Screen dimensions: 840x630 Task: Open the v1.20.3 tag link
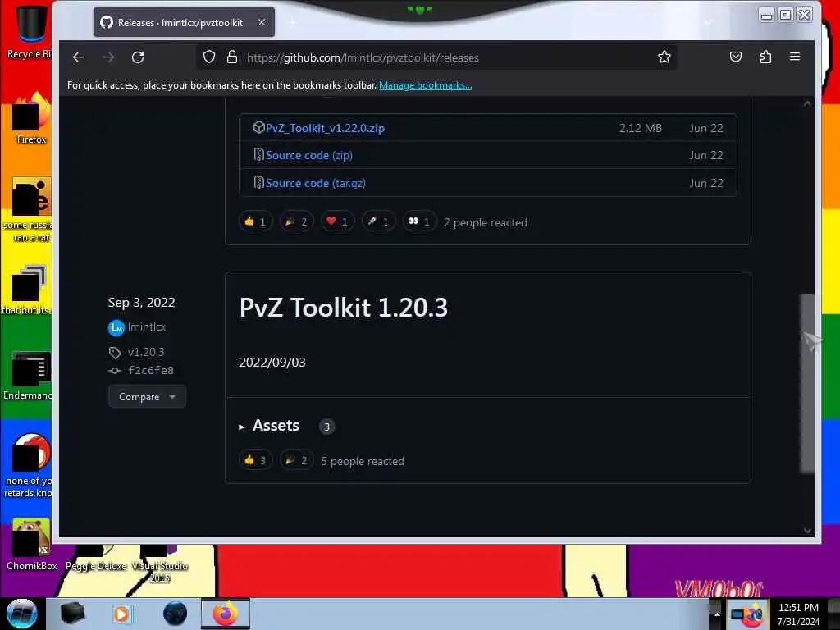point(146,352)
